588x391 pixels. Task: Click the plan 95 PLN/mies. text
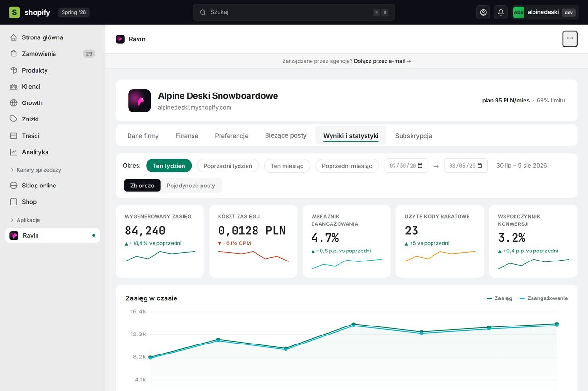pos(506,101)
